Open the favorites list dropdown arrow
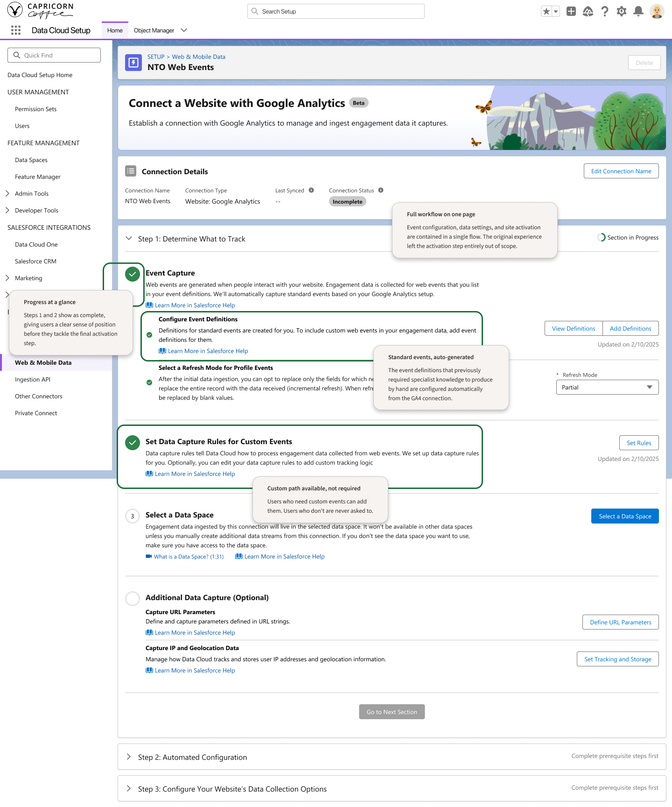The image size is (672, 807). [556, 11]
